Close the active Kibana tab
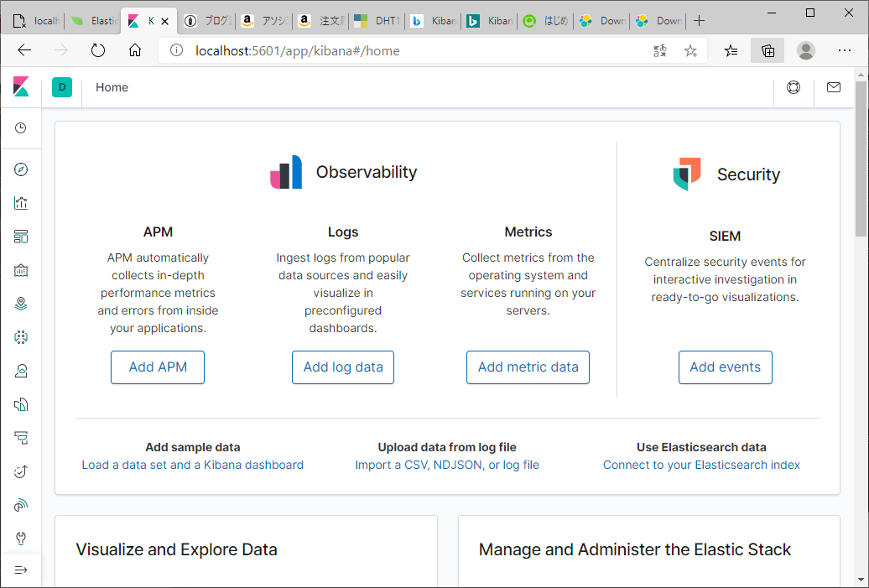The image size is (869, 588). pos(164,22)
